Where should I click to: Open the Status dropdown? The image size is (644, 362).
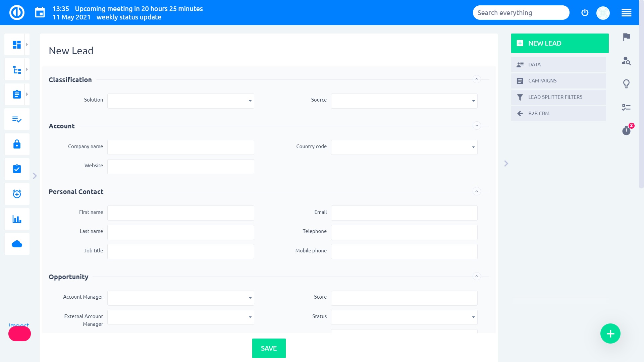[404, 317]
